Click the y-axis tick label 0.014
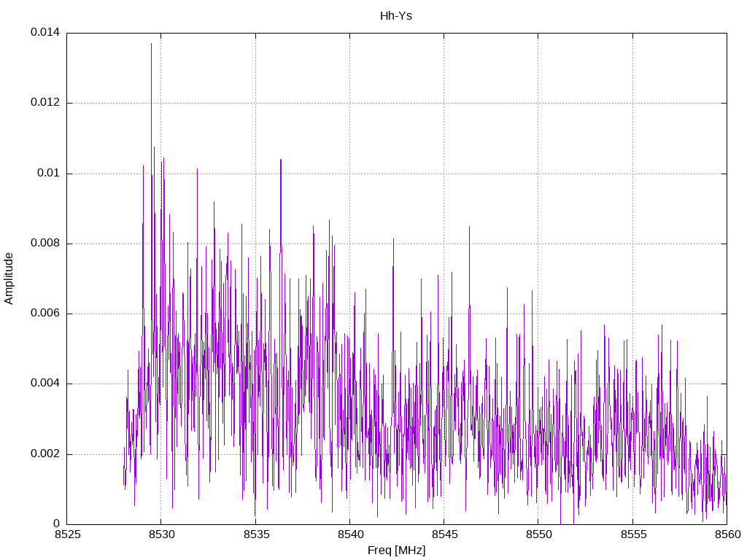The width and height of the screenshot is (747, 560). tap(45, 32)
